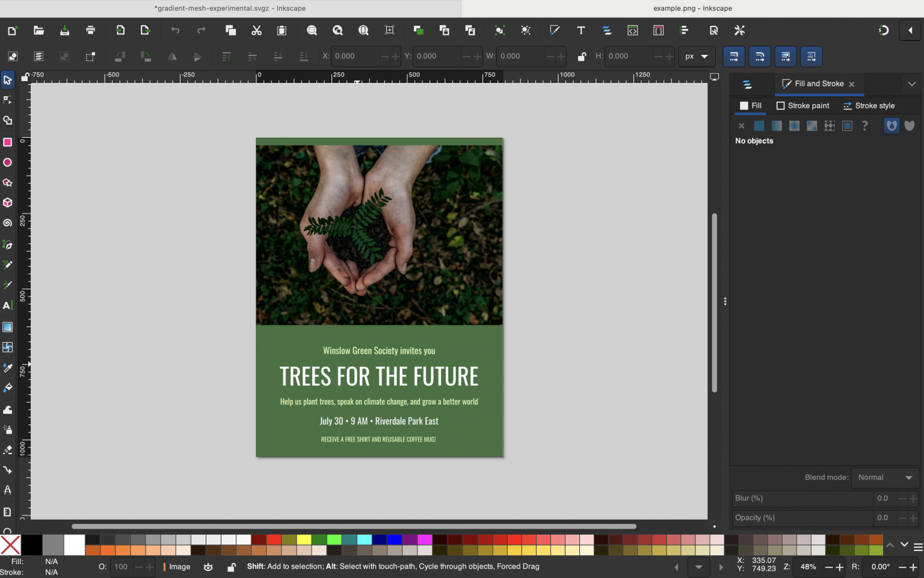Toggle the width-height lock ratio padlock

pyautogui.click(x=582, y=56)
